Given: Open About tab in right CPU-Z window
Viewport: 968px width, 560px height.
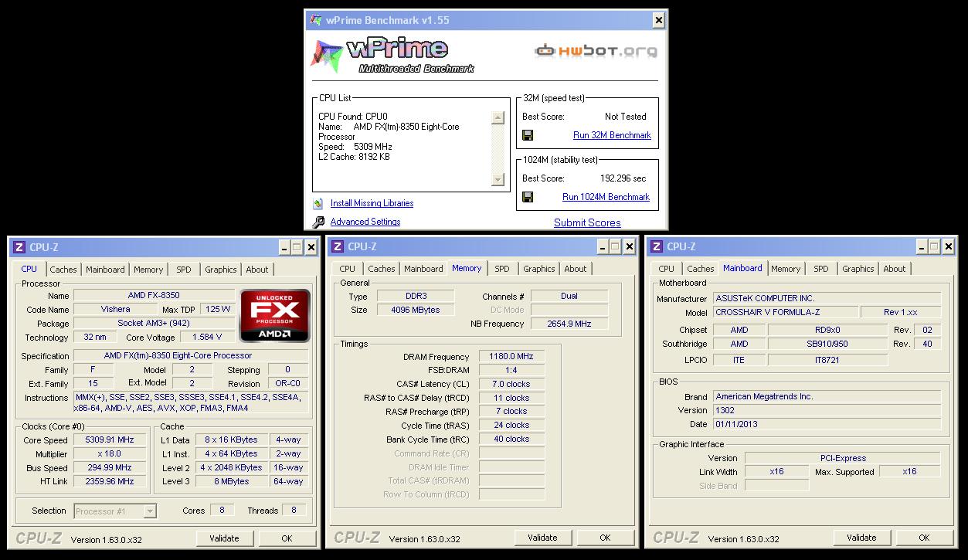Looking at the screenshot, I should pos(895,269).
